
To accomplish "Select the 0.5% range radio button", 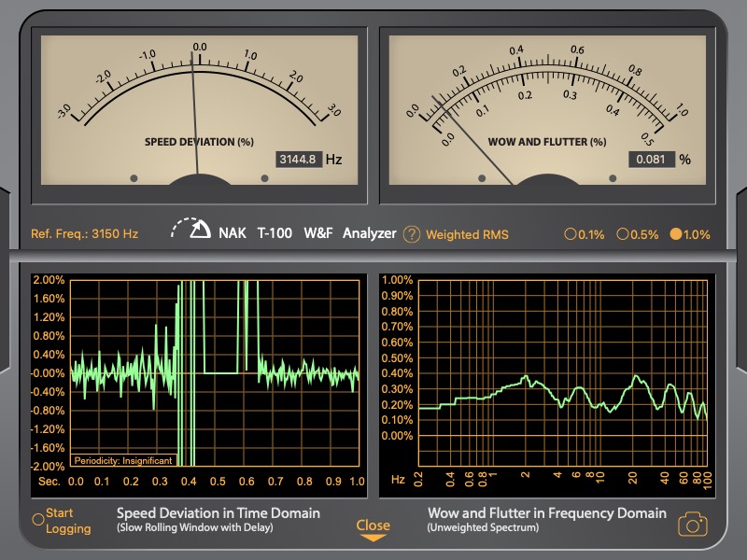I will pos(622,234).
